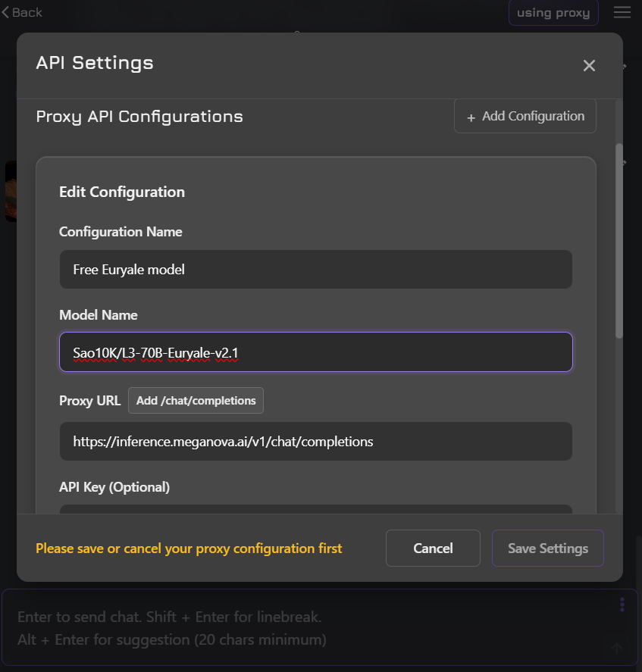Click the chat message input box
Image resolution: width=642 pixels, height=672 pixels.
tap(303, 628)
